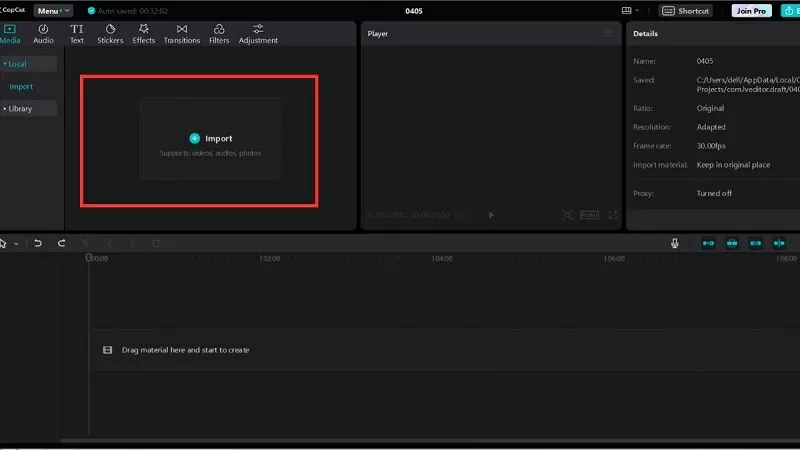The width and height of the screenshot is (800, 450).
Task: Open the Shortcut button
Action: coord(686,11)
